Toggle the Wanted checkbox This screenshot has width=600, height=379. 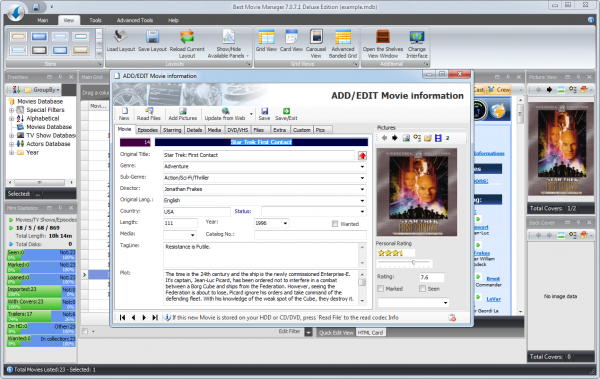[335, 224]
